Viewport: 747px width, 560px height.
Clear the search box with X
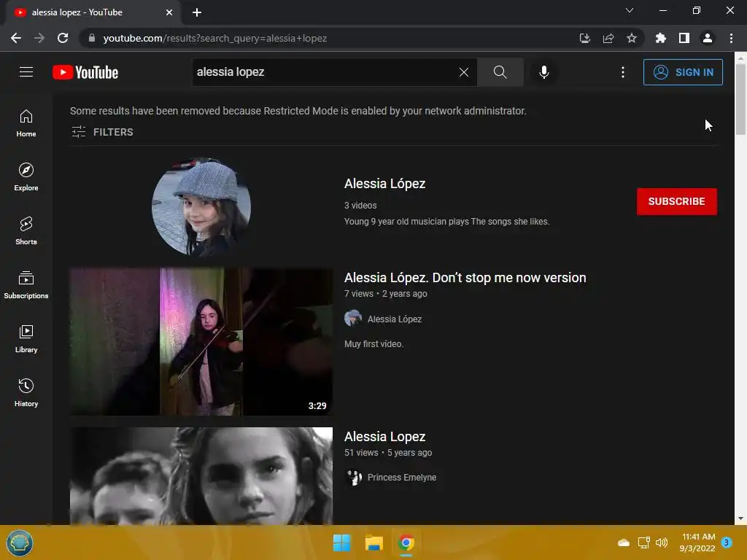463,72
